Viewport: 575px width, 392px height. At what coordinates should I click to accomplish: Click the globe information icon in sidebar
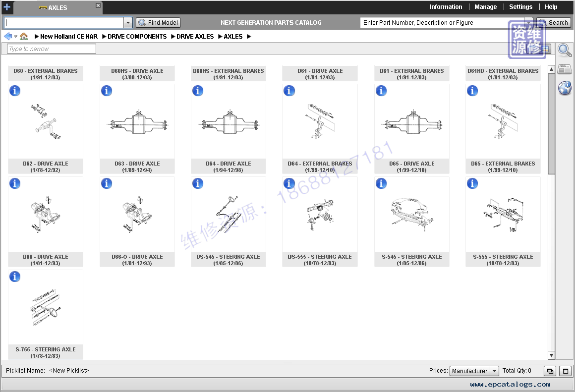pyautogui.click(x=565, y=88)
